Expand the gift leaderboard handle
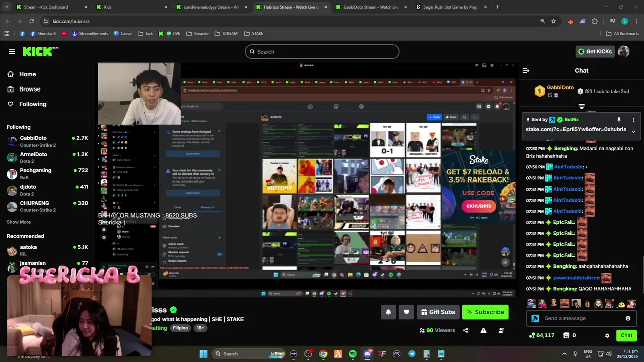The height and width of the screenshot is (362, 644). pyautogui.click(x=581, y=106)
